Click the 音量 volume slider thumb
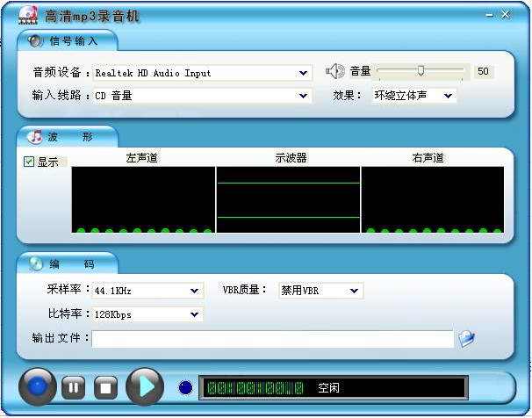 [421, 70]
